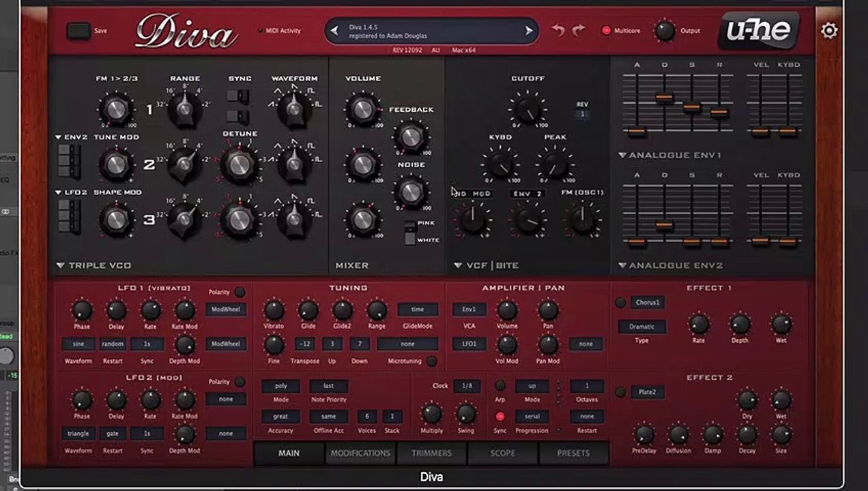Click the mixer Noise knob
The width and height of the screenshot is (868, 491).
point(411,192)
